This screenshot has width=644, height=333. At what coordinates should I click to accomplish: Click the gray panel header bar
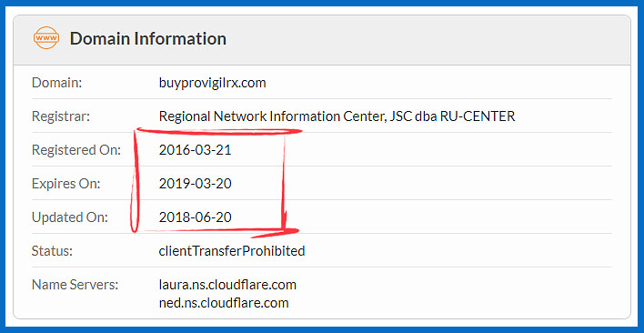click(x=322, y=39)
